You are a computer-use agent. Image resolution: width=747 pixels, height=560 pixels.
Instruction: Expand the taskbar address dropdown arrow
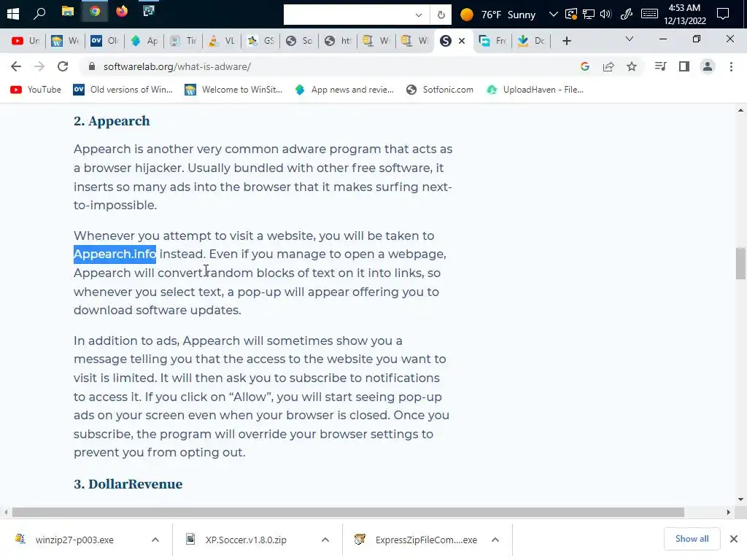click(418, 15)
